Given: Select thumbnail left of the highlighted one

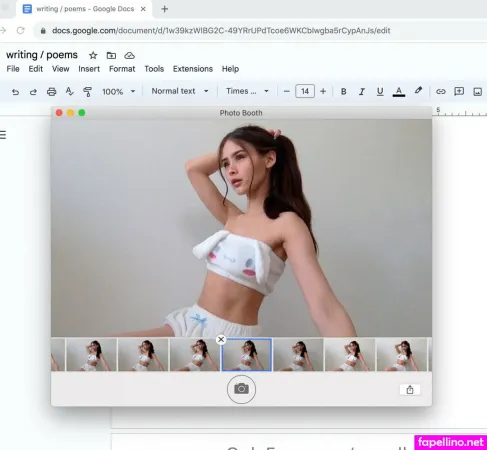Looking at the screenshot, I should (195, 355).
